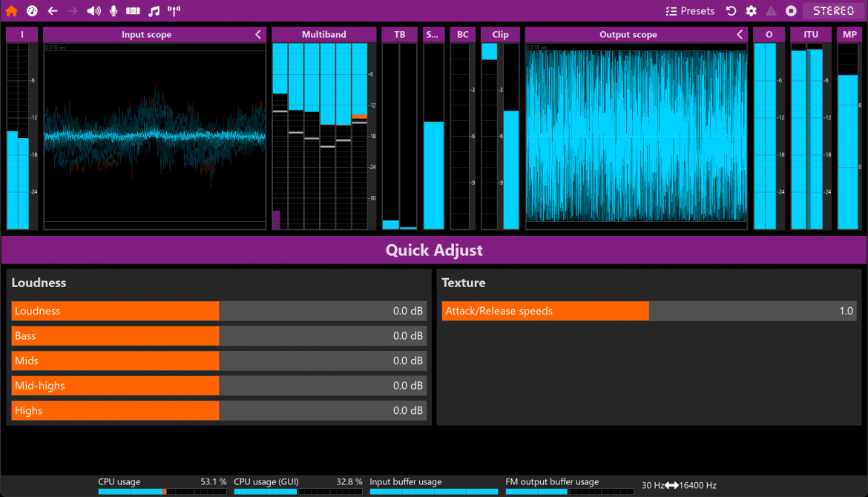
Task: Open the settings gear
Action: [x=751, y=10]
